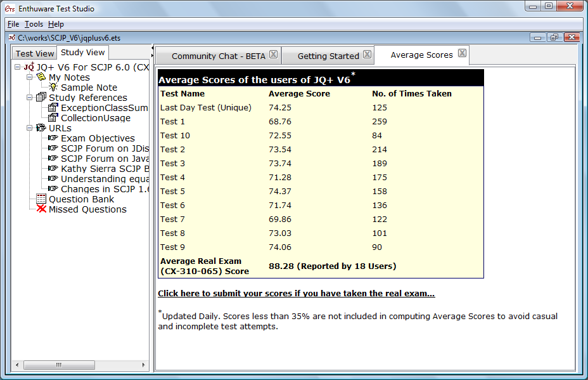Click the tree horizontal scrollbar thumb
Viewport: 588px width, 380px height.
[59, 365]
